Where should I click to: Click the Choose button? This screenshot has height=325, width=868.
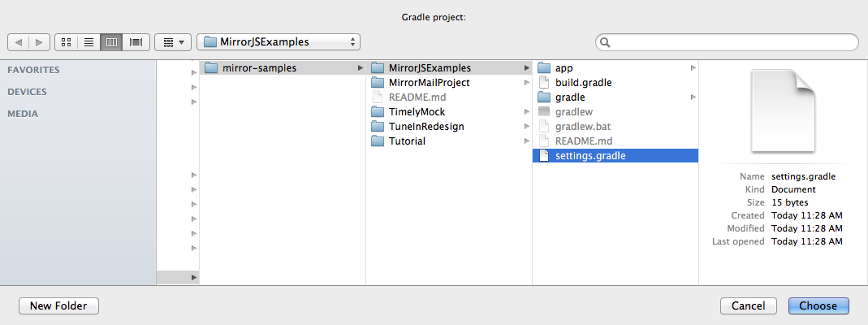pyautogui.click(x=818, y=305)
